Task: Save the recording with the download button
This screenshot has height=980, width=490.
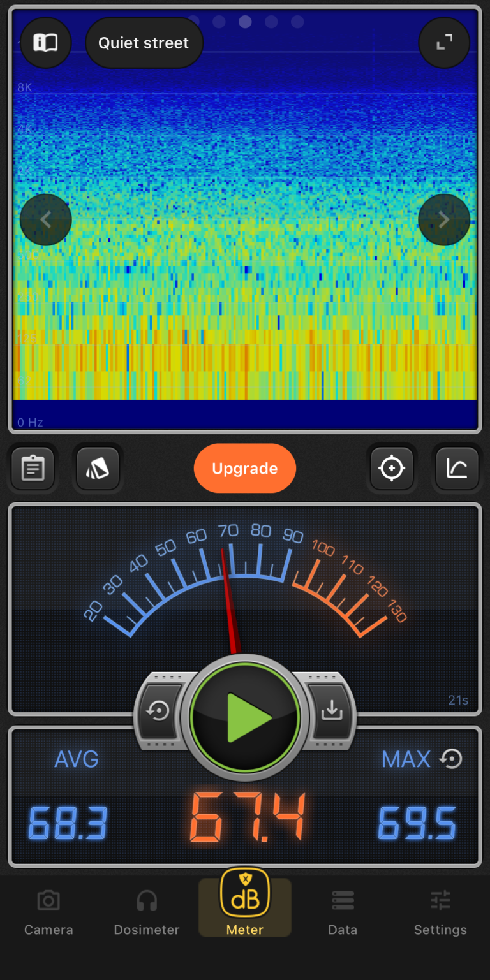Action: tap(332, 711)
